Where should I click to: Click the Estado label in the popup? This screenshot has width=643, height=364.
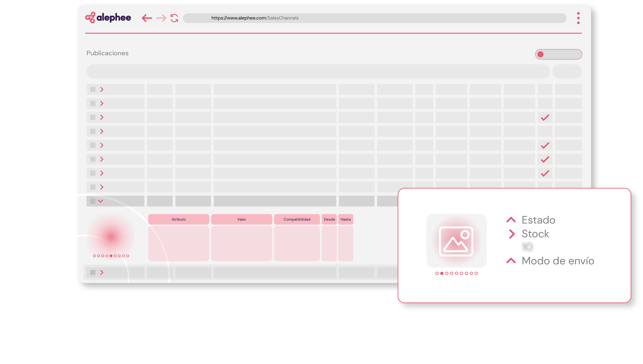point(538,220)
